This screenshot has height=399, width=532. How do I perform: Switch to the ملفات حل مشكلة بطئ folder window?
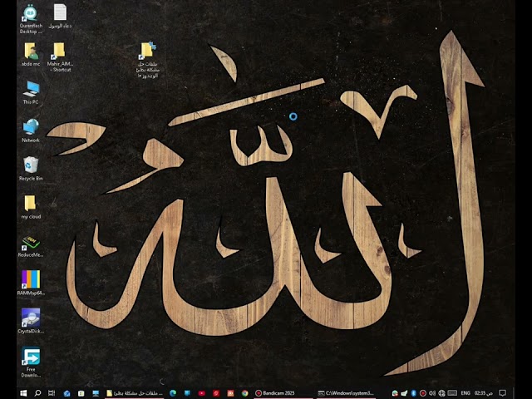tap(135, 393)
